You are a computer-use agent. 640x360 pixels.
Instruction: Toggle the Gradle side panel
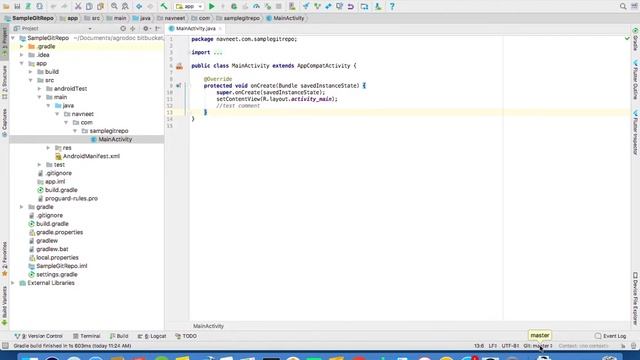coord(636,40)
